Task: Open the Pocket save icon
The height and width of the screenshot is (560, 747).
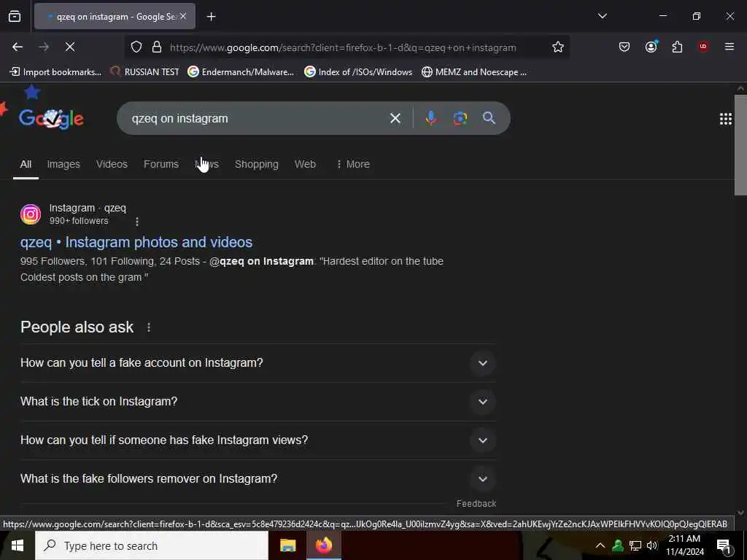Action: (x=624, y=47)
